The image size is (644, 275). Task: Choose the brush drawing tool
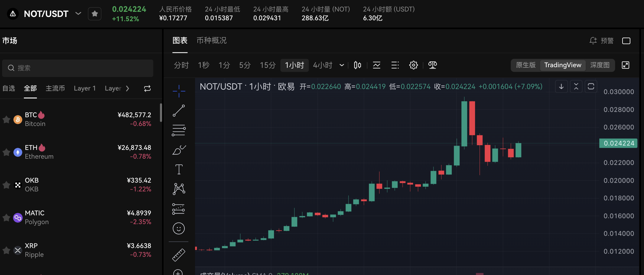click(x=179, y=150)
